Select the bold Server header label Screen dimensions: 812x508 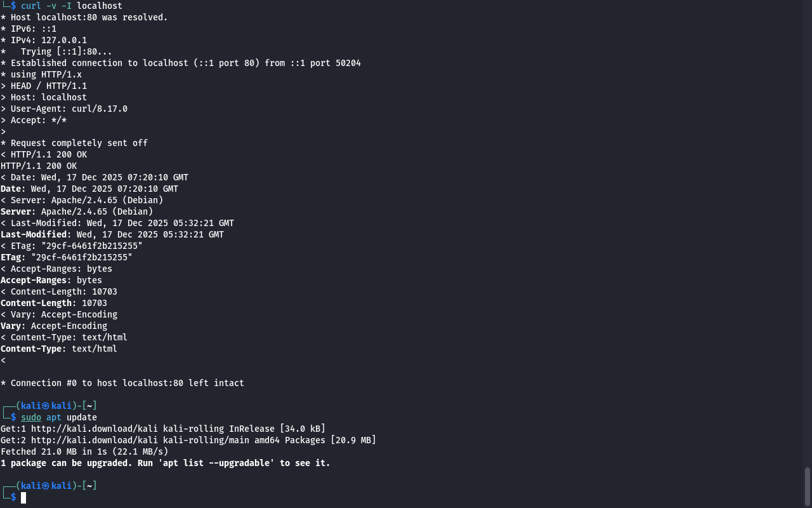(17, 211)
